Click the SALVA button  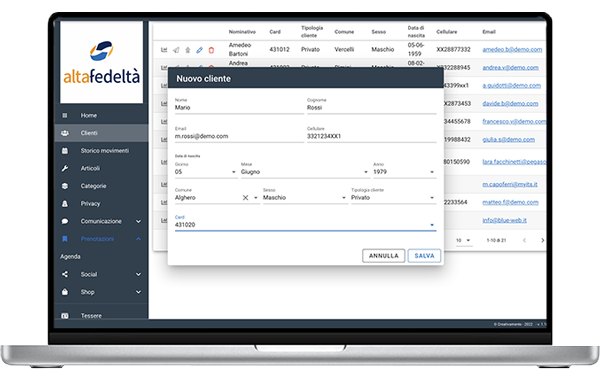(x=424, y=256)
